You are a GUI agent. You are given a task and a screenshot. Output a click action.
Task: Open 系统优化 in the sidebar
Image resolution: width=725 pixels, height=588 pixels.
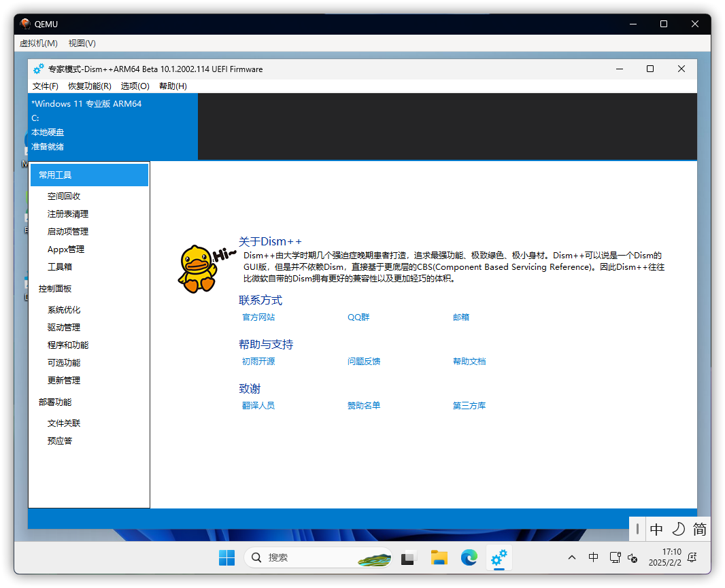pyautogui.click(x=64, y=310)
